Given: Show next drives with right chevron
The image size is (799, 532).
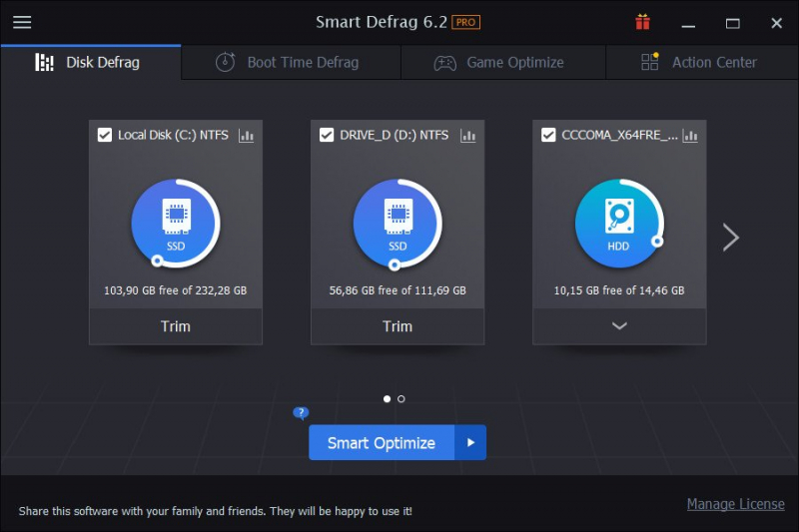Looking at the screenshot, I should point(731,237).
